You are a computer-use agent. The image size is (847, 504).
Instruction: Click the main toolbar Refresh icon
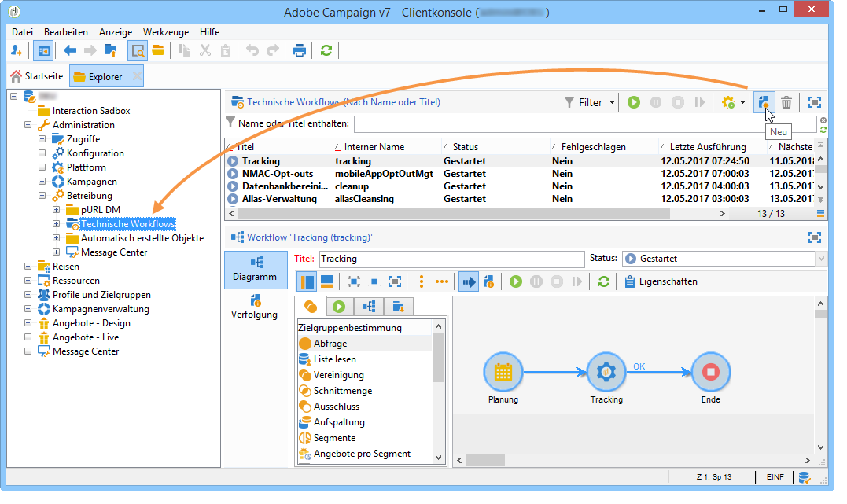[326, 51]
